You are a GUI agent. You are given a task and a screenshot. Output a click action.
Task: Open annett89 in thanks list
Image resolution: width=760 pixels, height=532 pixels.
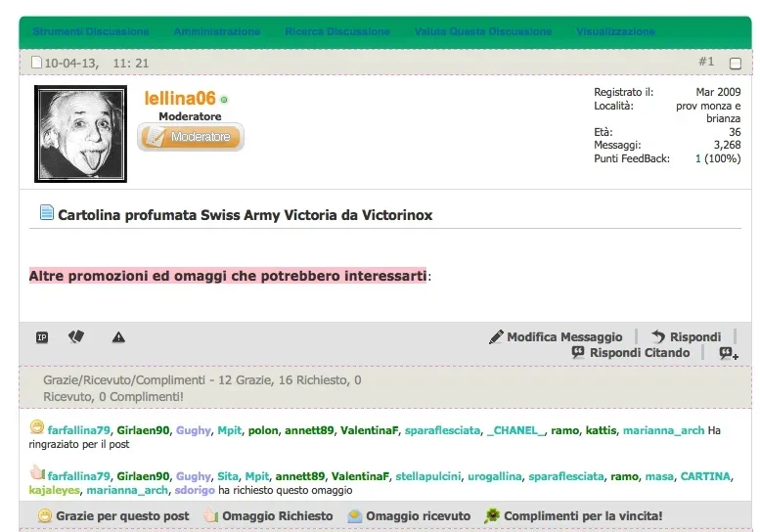(309, 430)
